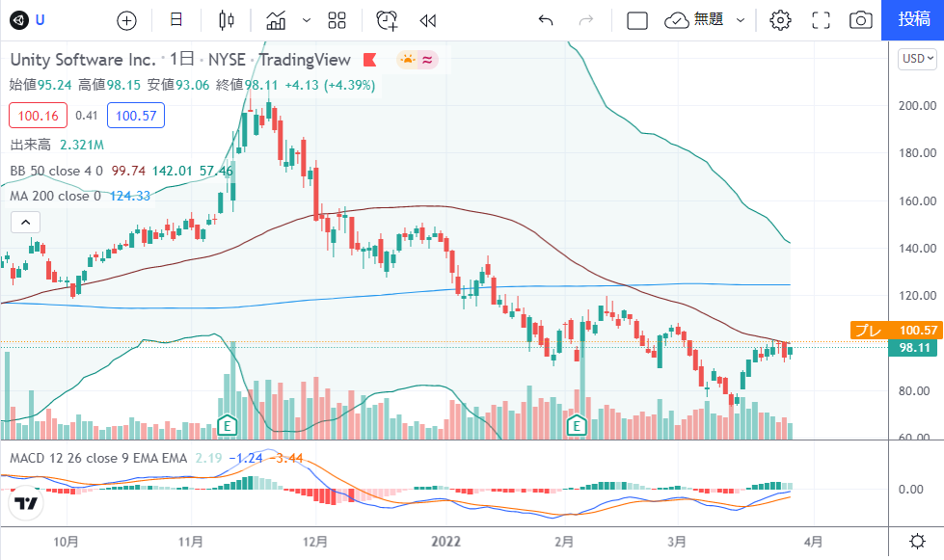Image resolution: width=944 pixels, height=560 pixels.
Task: Open the indicator templates grid icon
Action: click(x=337, y=20)
